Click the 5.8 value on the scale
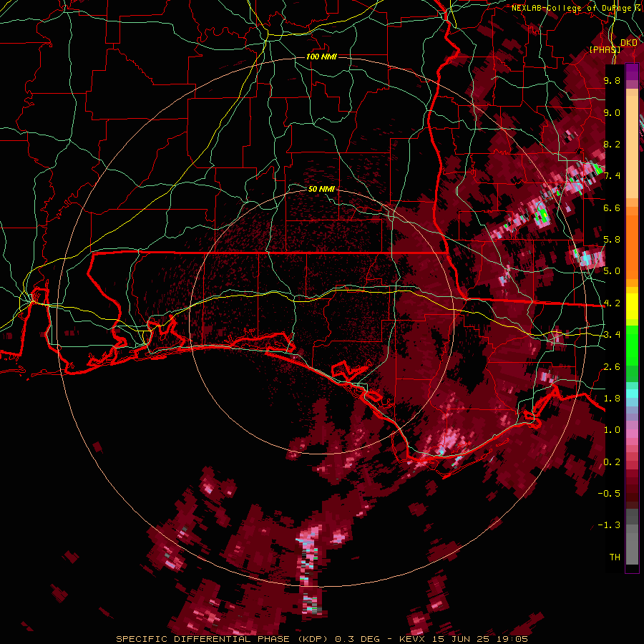 [612, 240]
